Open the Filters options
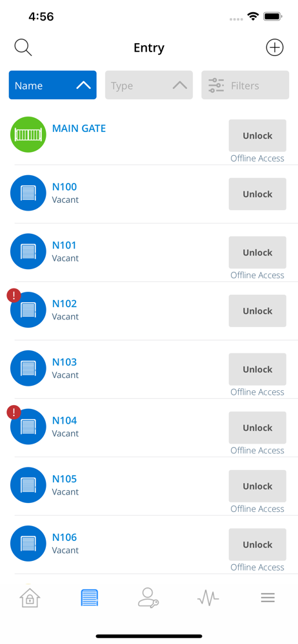The width and height of the screenshot is (298, 644). coord(245,85)
